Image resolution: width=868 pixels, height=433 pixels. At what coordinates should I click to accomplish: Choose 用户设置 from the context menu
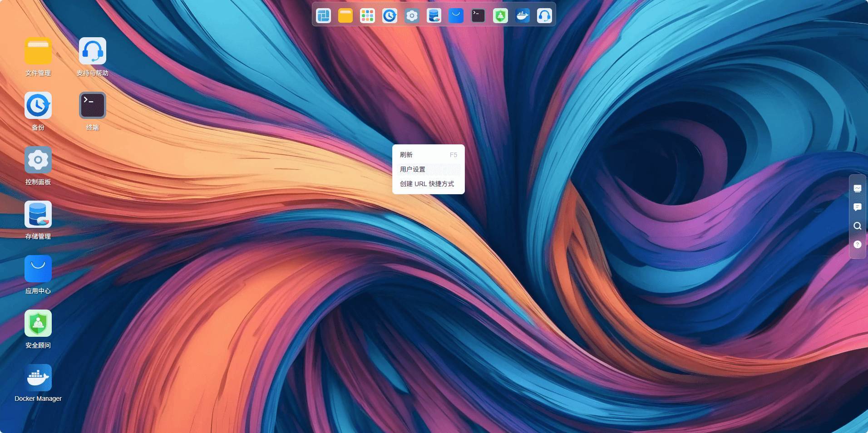(429, 169)
